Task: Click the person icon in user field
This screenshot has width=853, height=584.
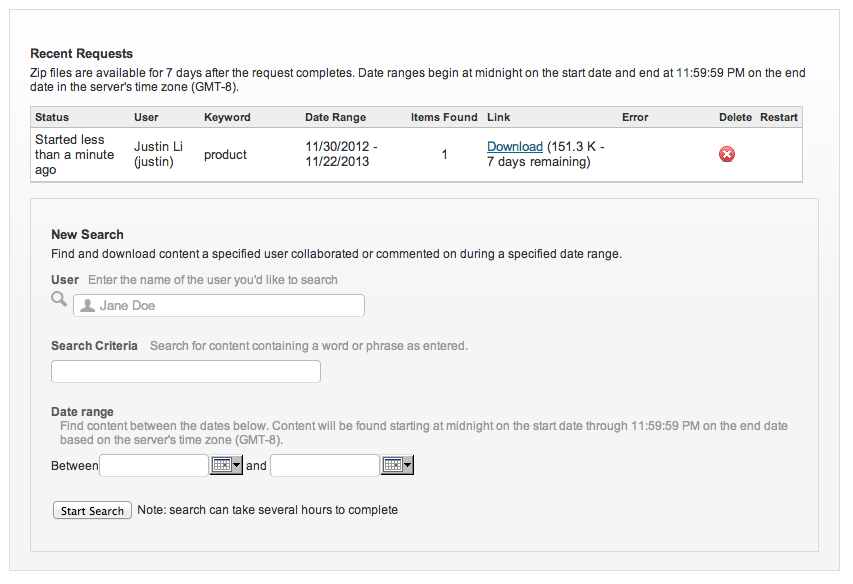Action: [88, 306]
